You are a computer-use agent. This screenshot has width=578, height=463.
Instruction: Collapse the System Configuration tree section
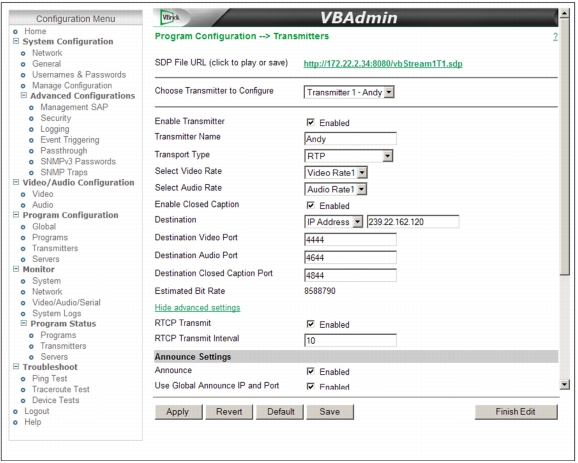pyautogui.click(x=16, y=41)
